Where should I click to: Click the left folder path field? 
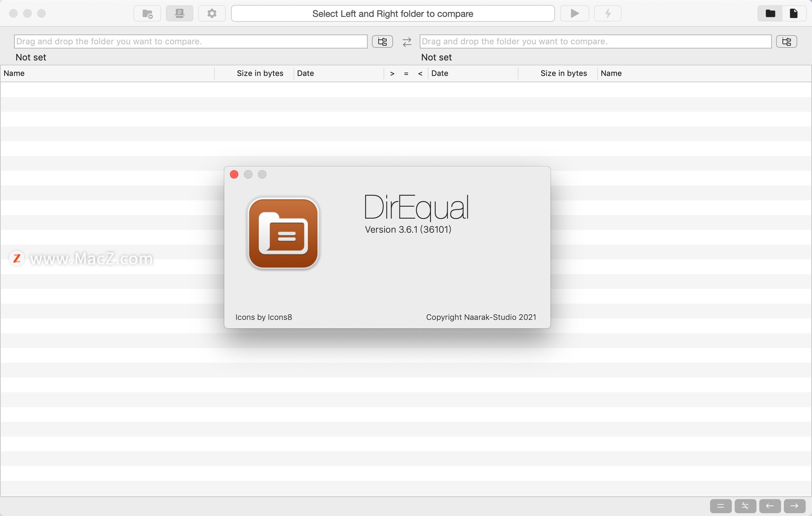(x=191, y=41)
